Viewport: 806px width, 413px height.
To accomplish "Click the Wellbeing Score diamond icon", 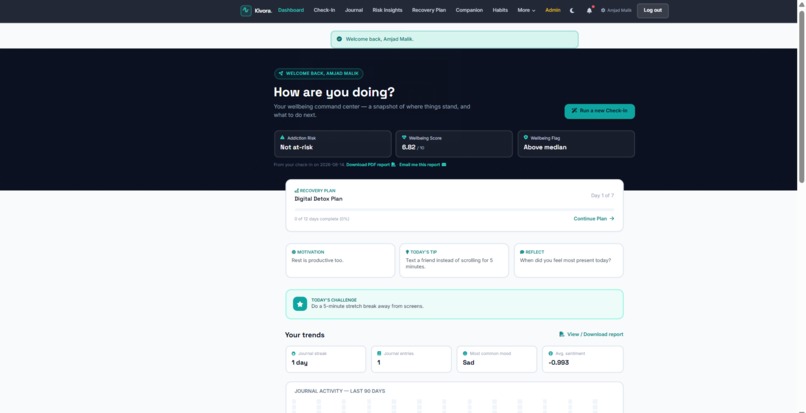I will pos(404,138).
